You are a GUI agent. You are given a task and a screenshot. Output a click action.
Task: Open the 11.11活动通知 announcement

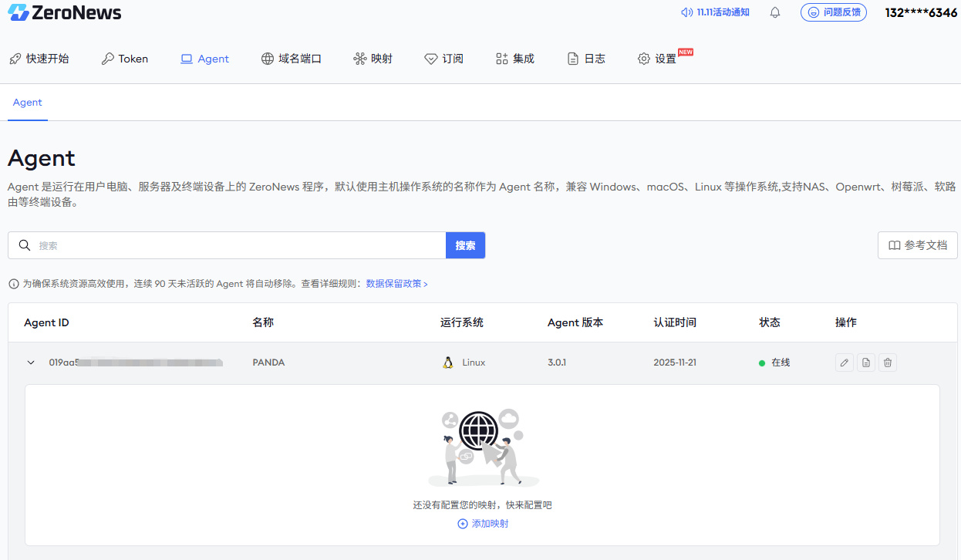pyautogui.click(x=715, y=12)
